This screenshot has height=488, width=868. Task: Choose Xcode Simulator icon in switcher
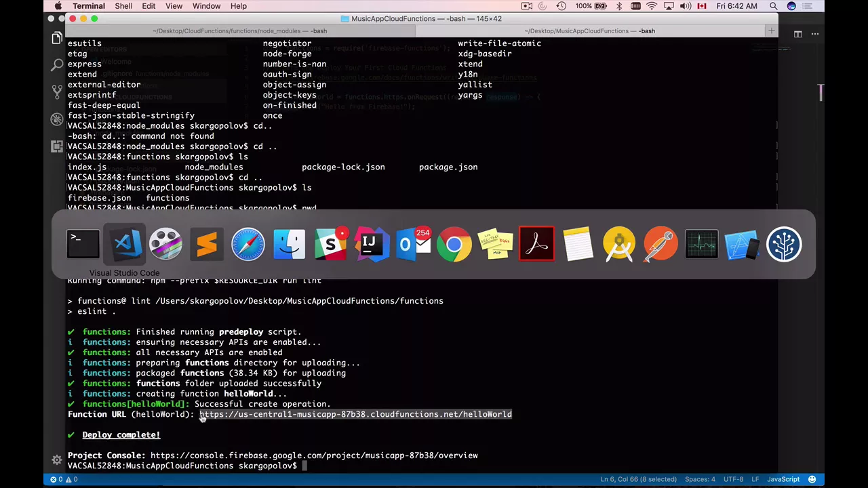(x=743, y=244)
